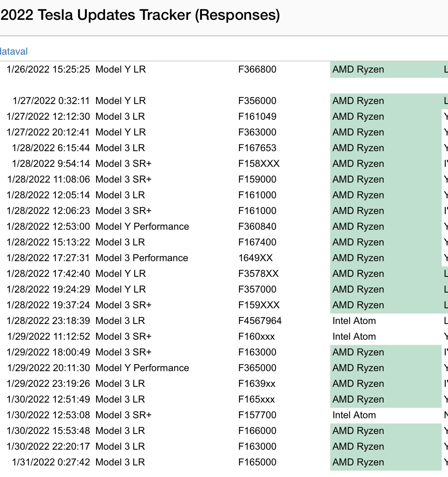
Task: Click the Model 3 Performance cell
Action: [142, 258]
